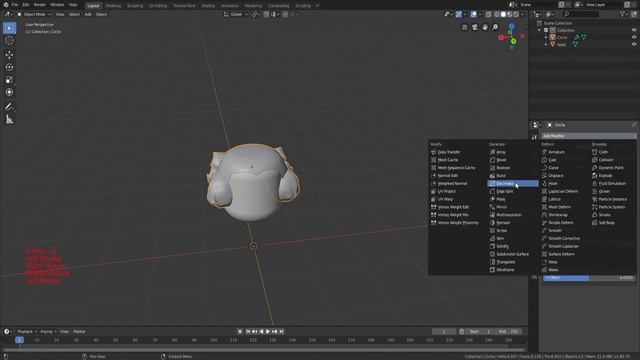This screenshot has height=360, width=640.
Task: Click the zoom view magnifier icon
Action: 495,27
